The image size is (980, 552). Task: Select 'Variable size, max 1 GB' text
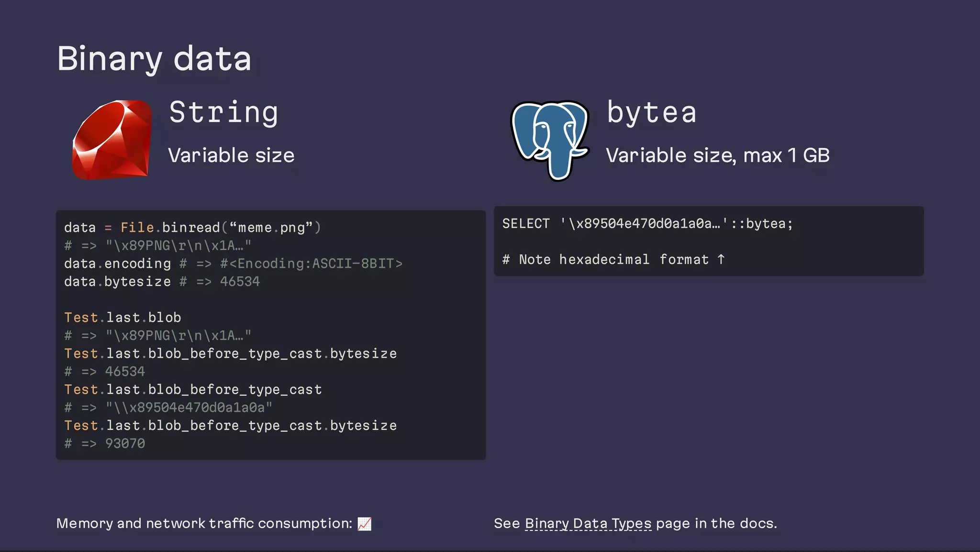tap(718, 155)
